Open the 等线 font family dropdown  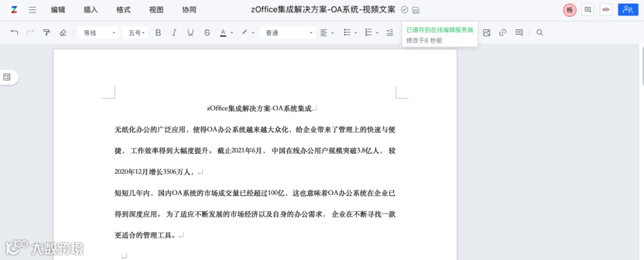pyautogui.click(x=98, y=32)
